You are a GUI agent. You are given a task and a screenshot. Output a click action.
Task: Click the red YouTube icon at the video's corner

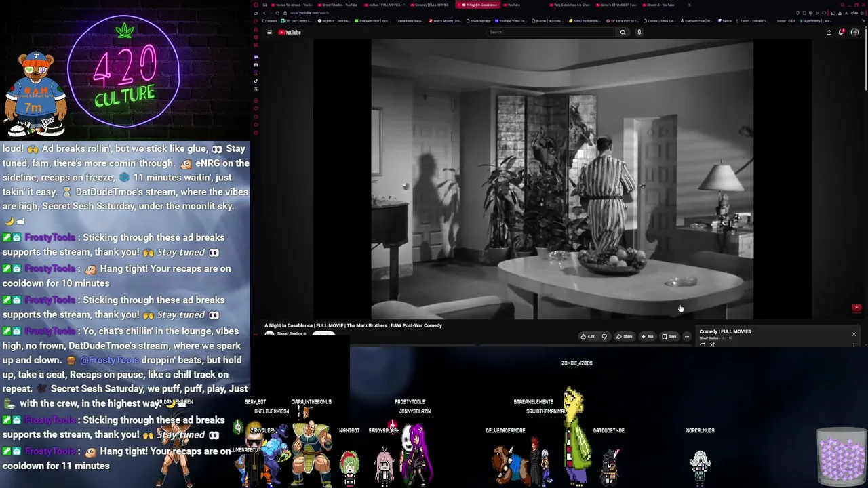pyautogui.click(x=856, y=308)
